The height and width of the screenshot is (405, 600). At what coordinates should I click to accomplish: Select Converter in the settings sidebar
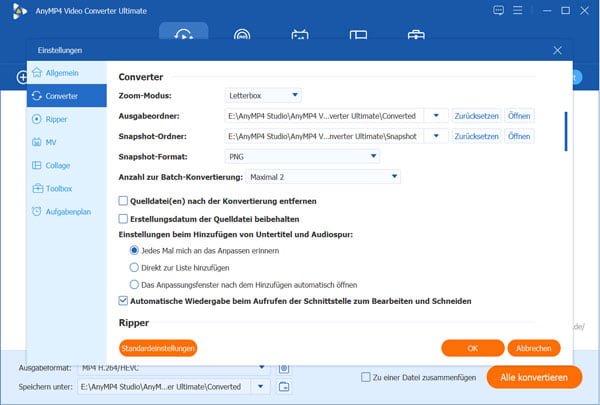67,96
